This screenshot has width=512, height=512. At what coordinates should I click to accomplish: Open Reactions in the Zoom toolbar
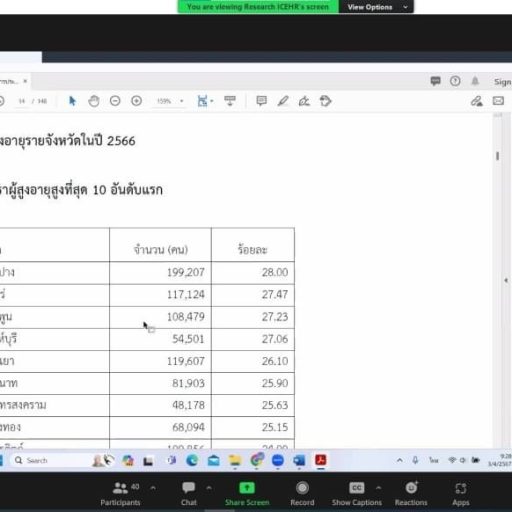click(411, 494)
